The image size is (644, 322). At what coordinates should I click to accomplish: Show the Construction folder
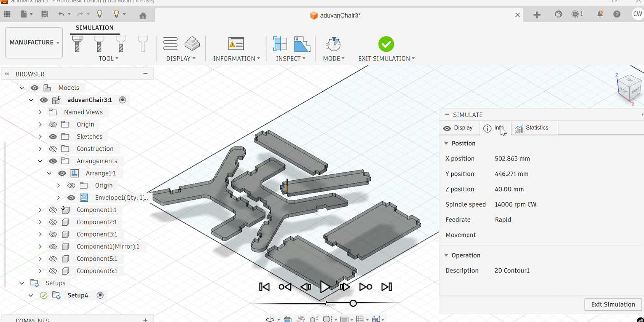[x=53, y=149]
